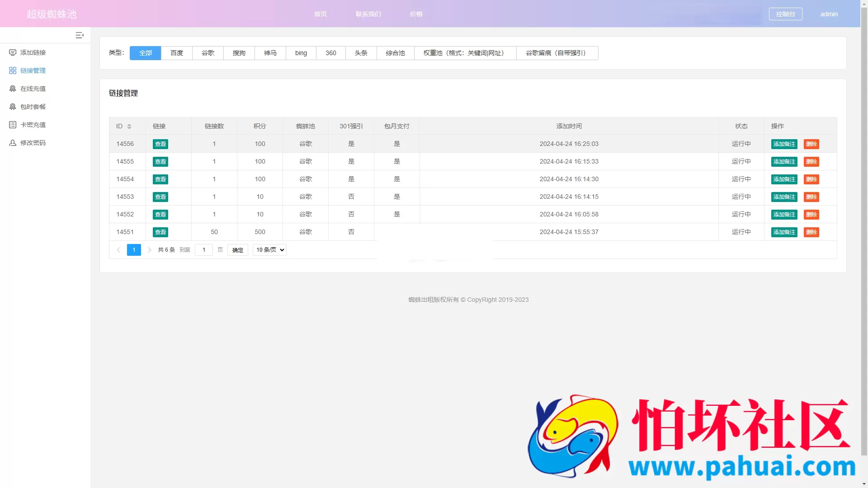
Task: Click the 链接管理 grid icon
Action: coord(13,70)
